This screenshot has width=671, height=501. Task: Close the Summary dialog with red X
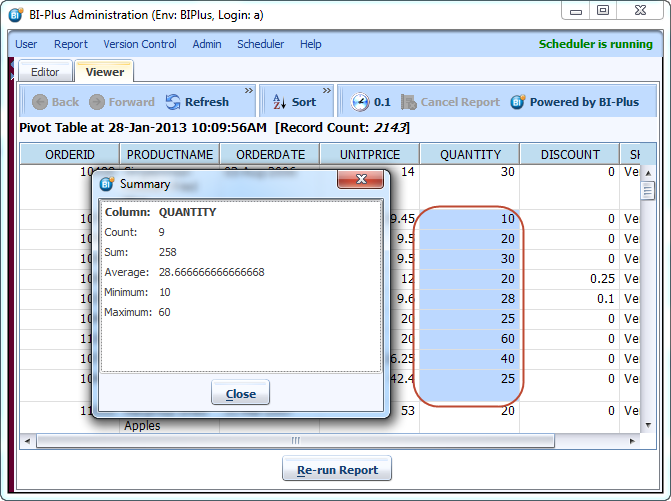click(361, 182)
